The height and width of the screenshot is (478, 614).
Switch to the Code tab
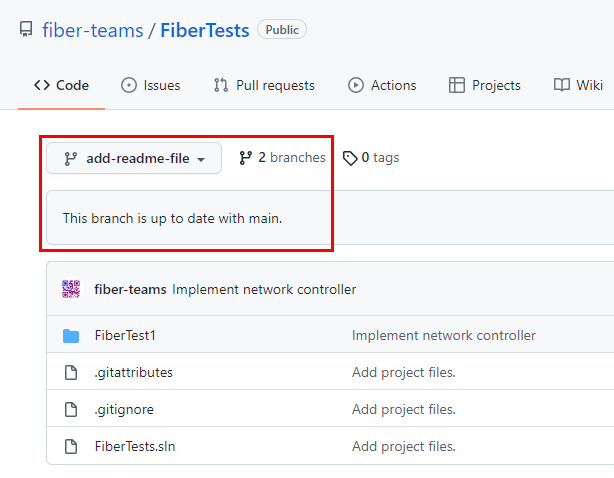[61, 85]
